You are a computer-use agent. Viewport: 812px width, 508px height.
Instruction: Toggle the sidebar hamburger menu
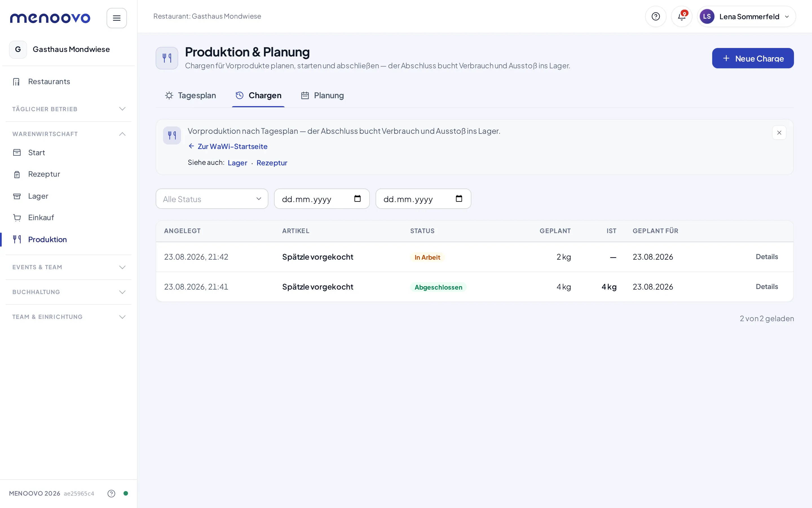116,18
